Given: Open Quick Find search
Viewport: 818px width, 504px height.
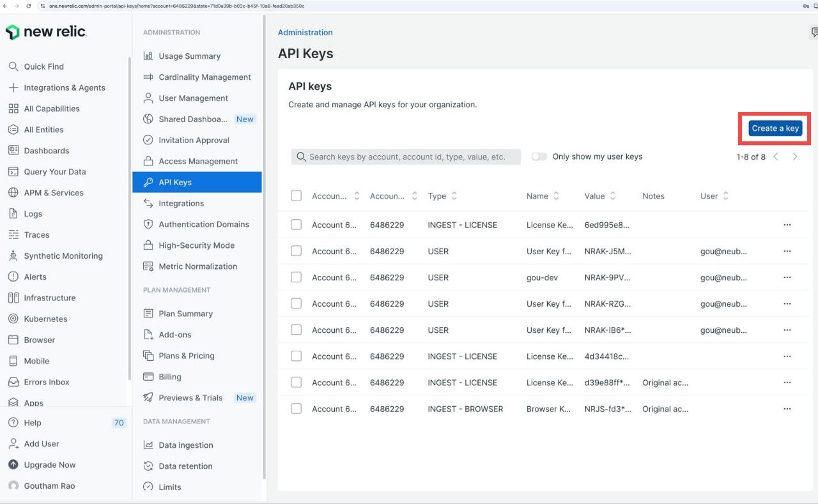Looking at the screenshot, I should click(x=41, y=66).
